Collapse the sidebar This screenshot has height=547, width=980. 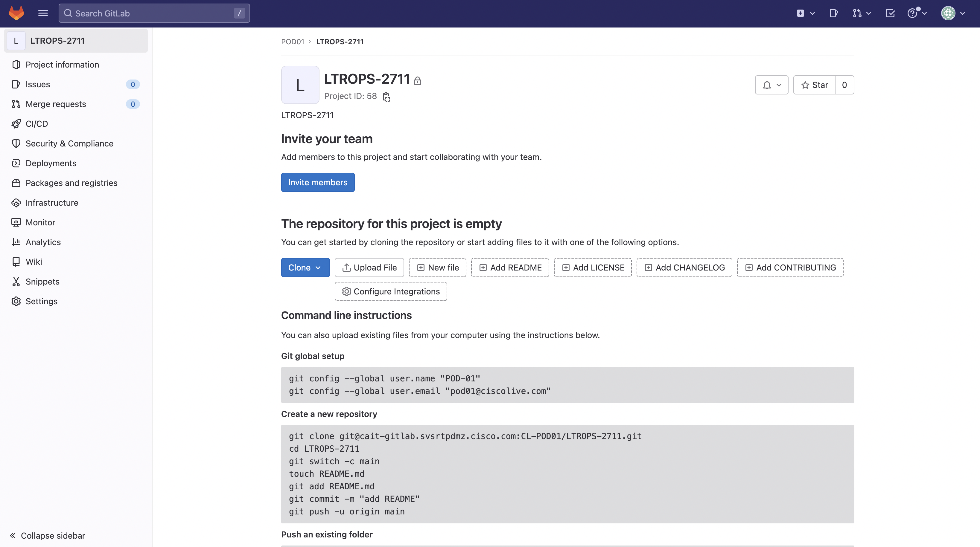coord(48,536)
